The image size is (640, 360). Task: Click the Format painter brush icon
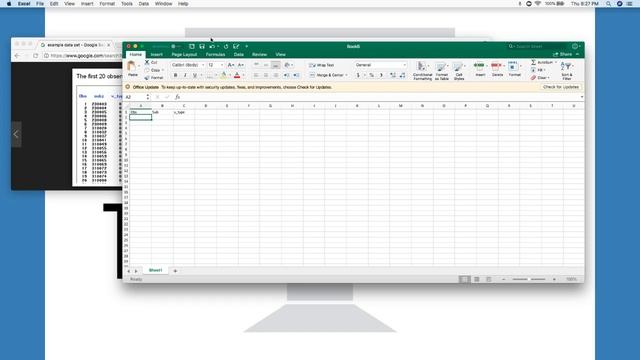pyautogui.click(x=147, y=78)
